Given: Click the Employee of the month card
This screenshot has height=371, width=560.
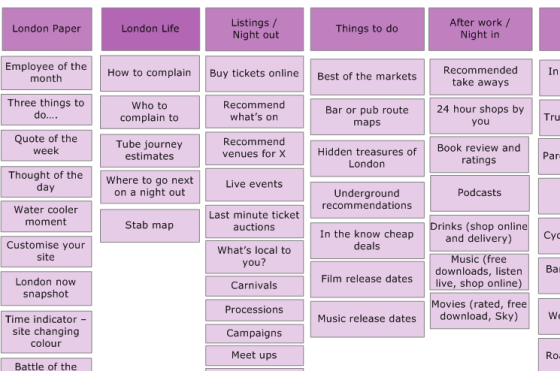Looking at the screenshot, I should [46, 72].
